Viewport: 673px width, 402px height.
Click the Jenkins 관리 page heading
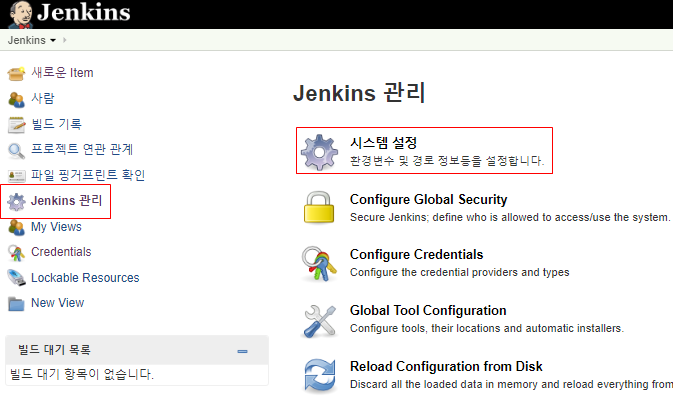coord(359,93)
